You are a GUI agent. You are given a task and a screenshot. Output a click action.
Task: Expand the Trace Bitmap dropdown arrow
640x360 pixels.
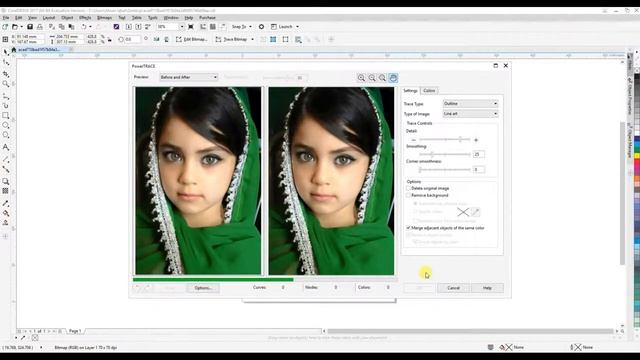coord(252,40)
